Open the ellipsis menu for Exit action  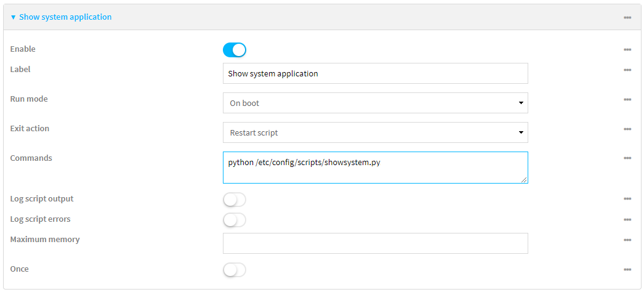click(627, 129)
